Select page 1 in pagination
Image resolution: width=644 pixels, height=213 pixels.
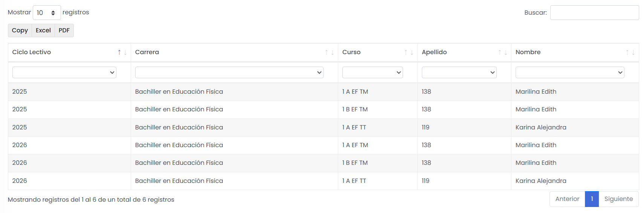click(592, 199)
